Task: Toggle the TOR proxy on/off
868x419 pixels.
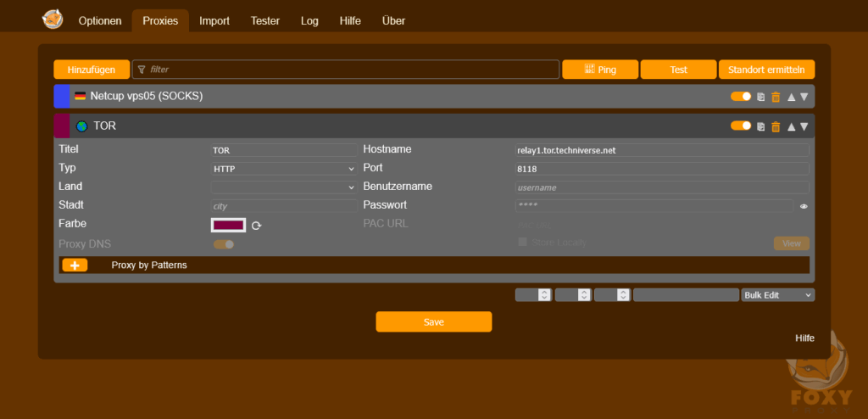Action: (x=741, y=126)
